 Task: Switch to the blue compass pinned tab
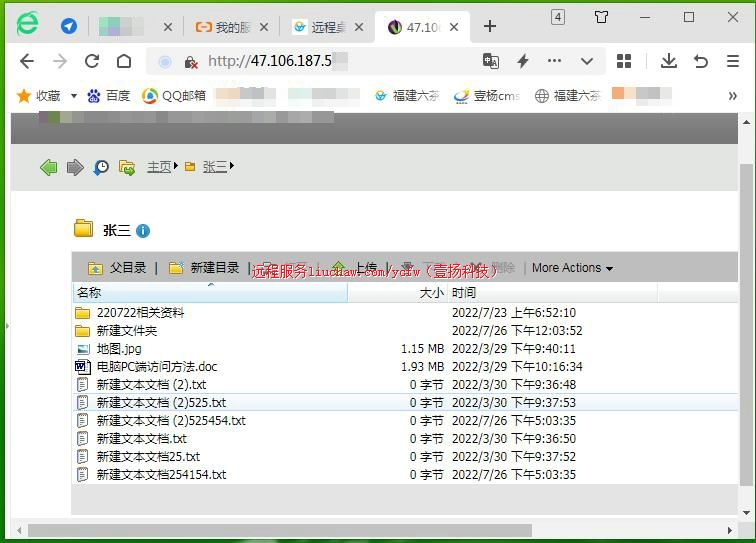tap(69, 26)
